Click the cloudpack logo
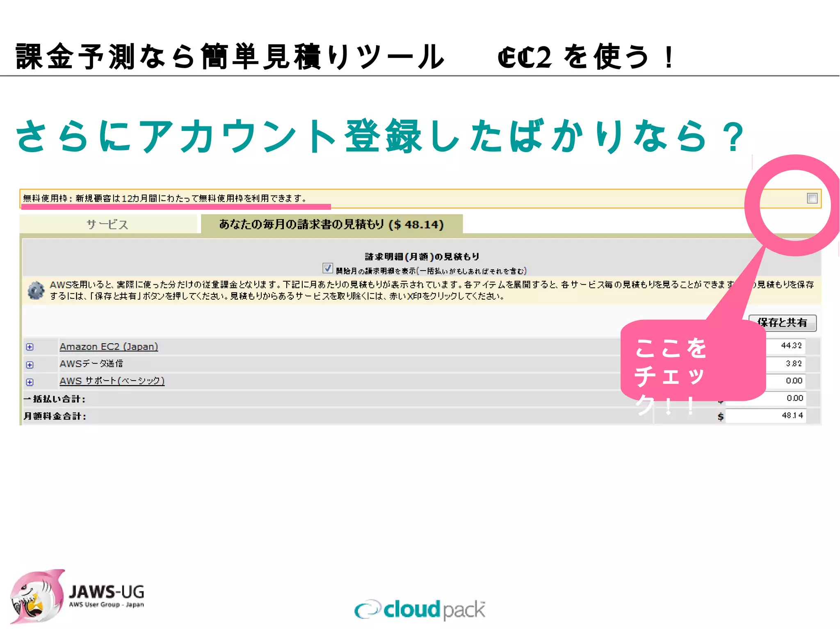The height and width of the screenshot is (629, 840). tap(420, 610)
